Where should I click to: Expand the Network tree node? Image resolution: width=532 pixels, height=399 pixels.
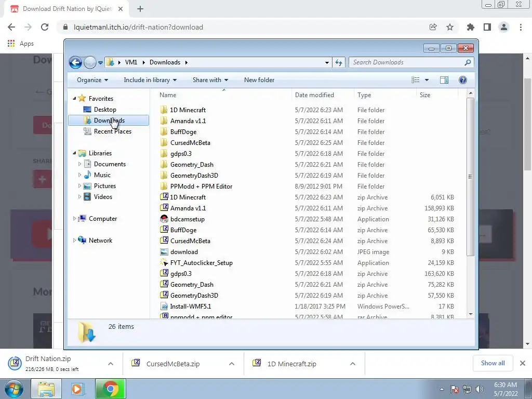(74, 241)
